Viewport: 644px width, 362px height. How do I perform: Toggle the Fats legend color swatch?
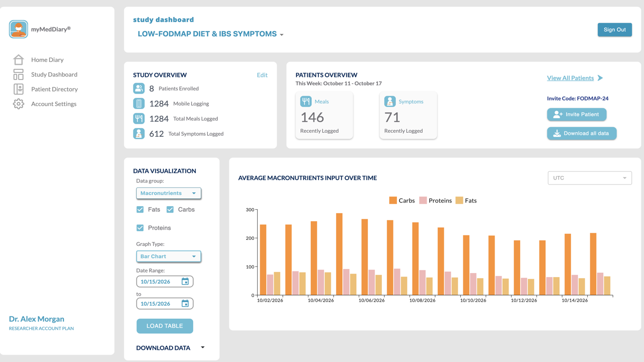pyautogui.click(x=459, y=200)
